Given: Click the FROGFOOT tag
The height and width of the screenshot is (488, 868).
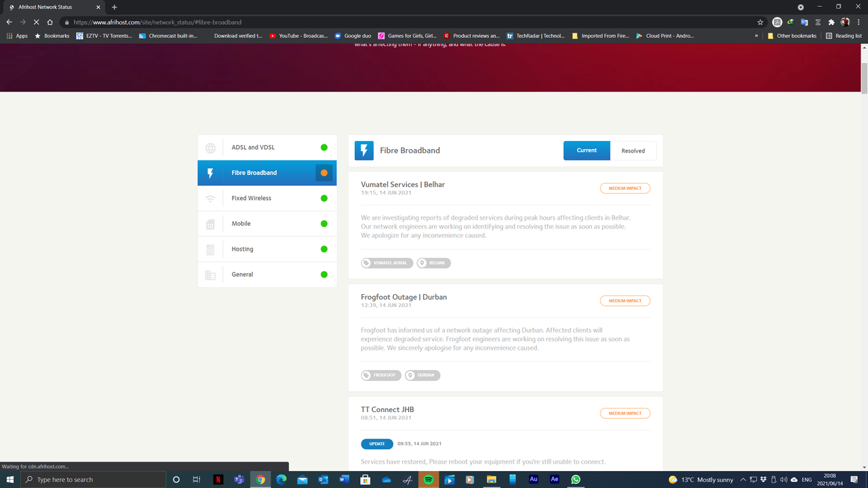Looking at the screenshot, I should point(381,375).
